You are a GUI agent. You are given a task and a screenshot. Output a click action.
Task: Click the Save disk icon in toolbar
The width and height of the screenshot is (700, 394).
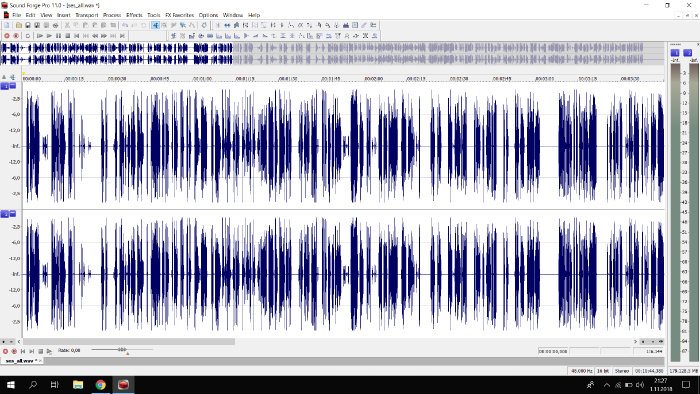click(x=28, y=25)
